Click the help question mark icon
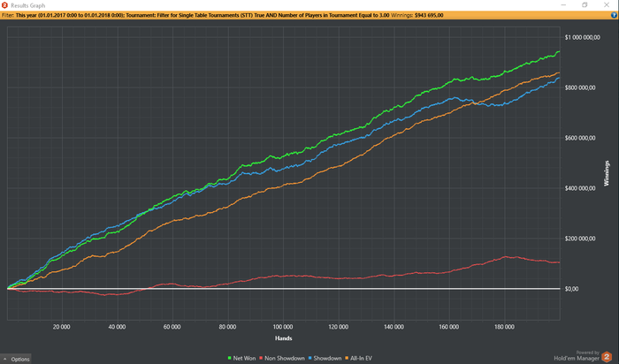The height and width of the screenshot is (364, 619). 614,15
